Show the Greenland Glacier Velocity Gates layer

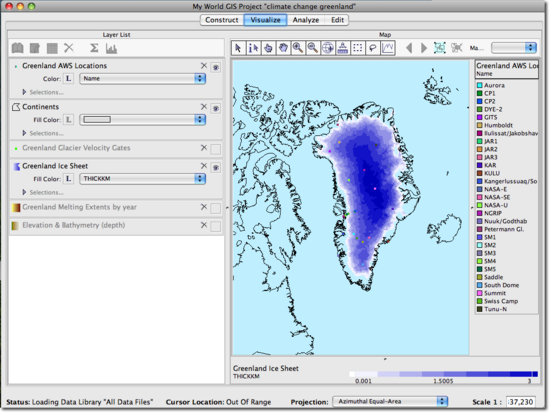[x=216, y=149]
